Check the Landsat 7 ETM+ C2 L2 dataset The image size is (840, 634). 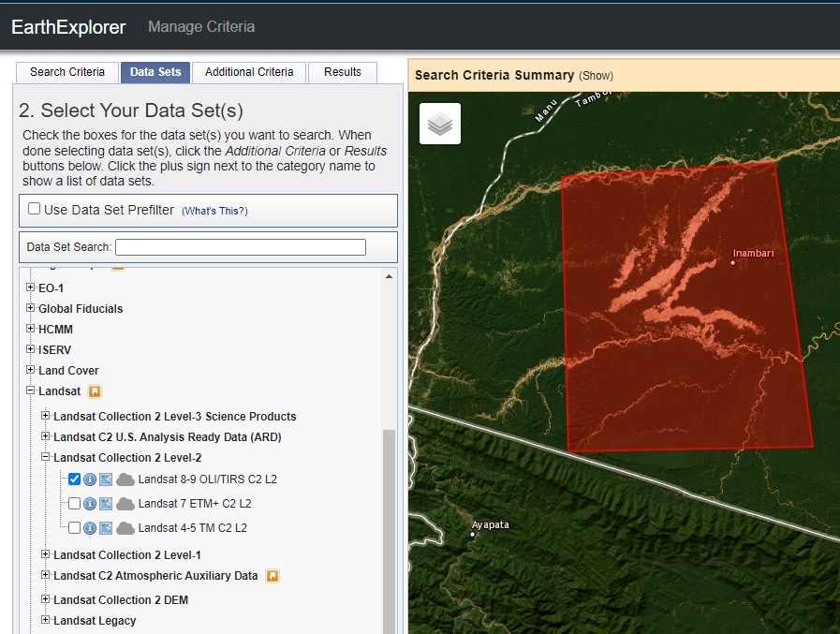pos(75,504)
